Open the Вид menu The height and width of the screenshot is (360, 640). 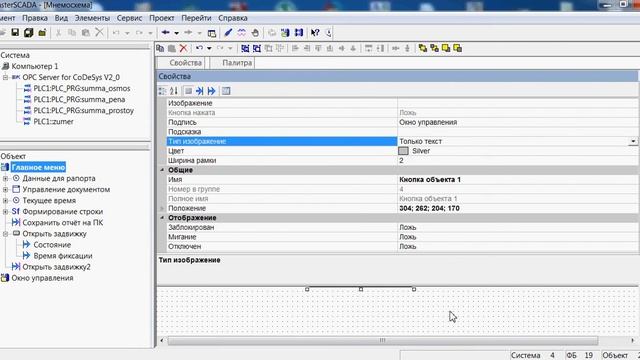[x=61, y=18]
